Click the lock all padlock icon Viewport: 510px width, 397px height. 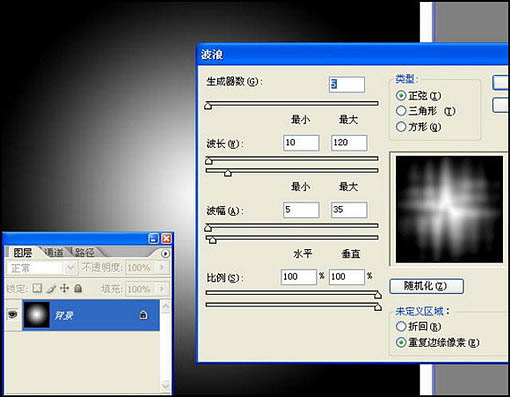[78, 288]
